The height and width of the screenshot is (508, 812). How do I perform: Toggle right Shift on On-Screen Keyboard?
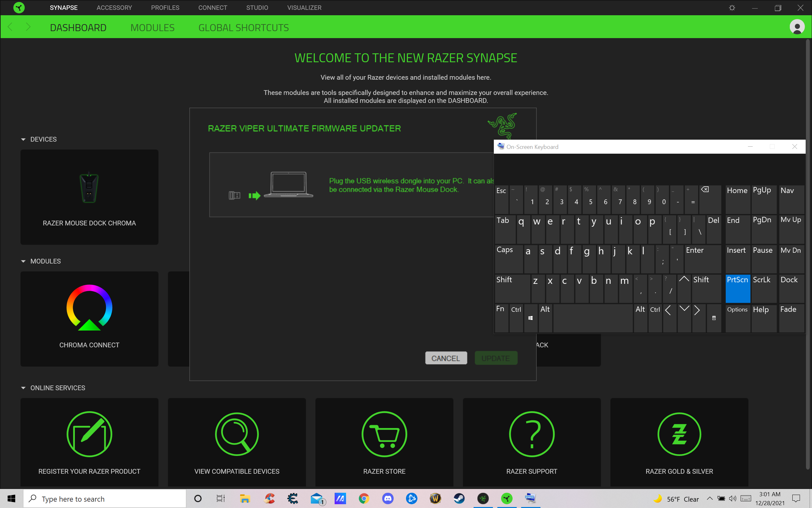[706, 289]
